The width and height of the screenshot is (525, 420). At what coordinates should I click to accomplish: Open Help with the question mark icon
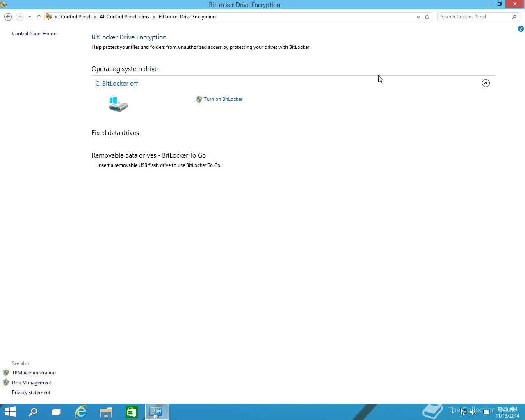(520, 29)
